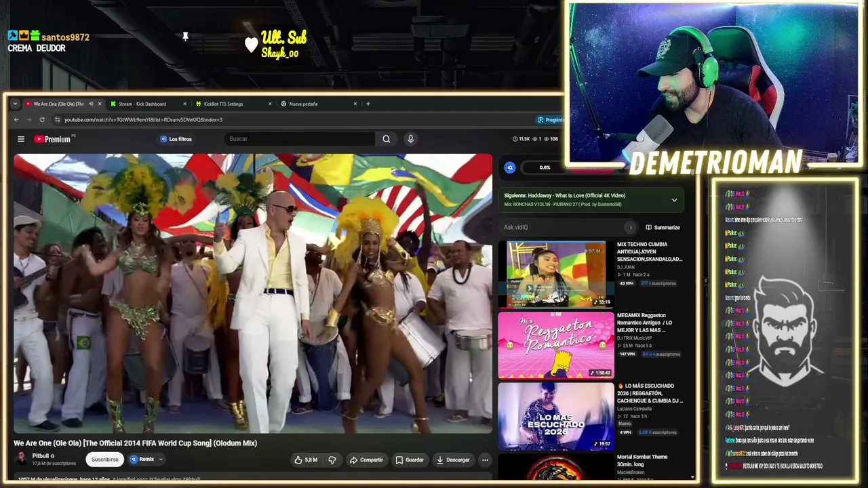Viewport: 868px width, 488px height.
Task: Click the Preguntar button in address bar
Action: pyautogui.click(x=550, y=120)
